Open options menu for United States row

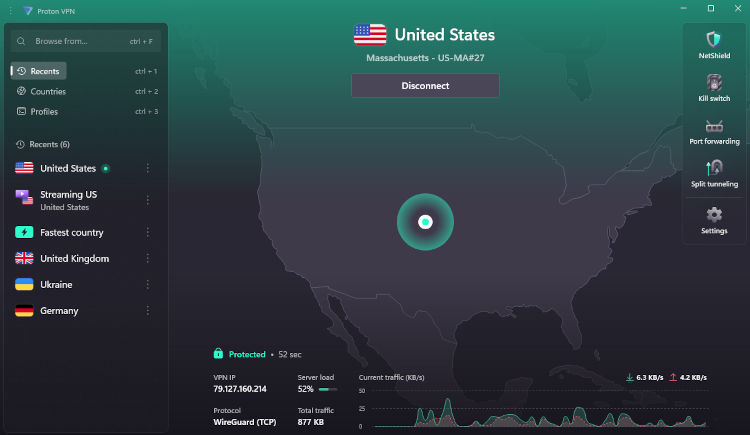(148, 168)
